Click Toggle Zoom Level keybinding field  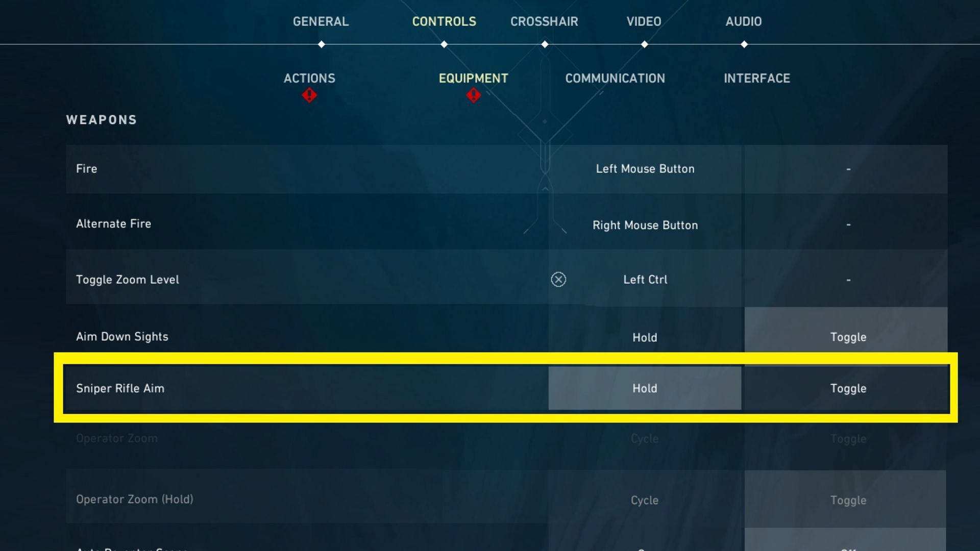point(645,279)
